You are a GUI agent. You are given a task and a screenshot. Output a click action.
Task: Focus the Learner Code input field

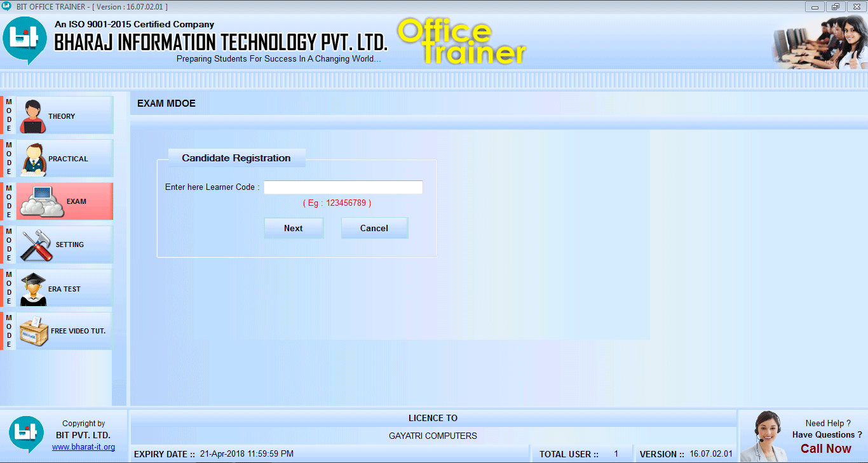pos(343,187)
